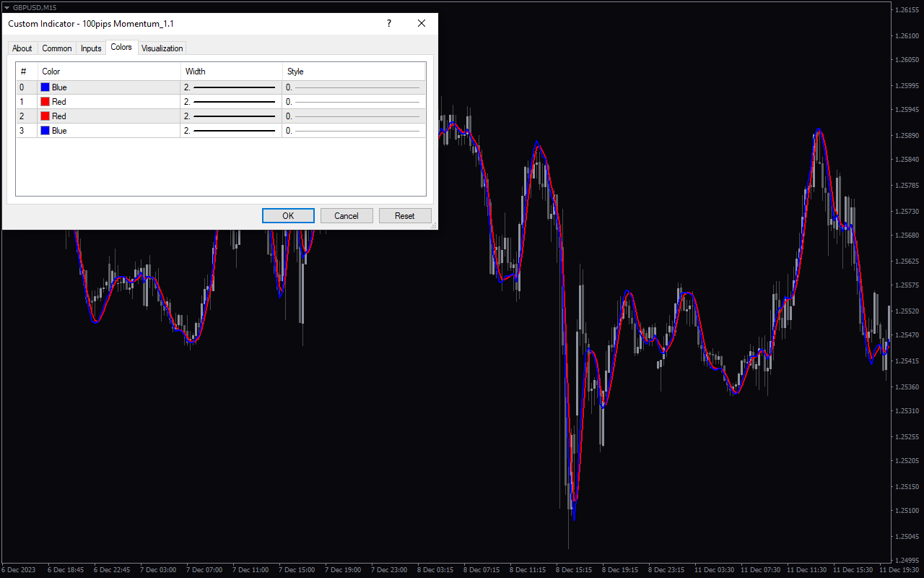Click the Width column header
Viewport: 924px width, 578px height.
tap(232, 72)
